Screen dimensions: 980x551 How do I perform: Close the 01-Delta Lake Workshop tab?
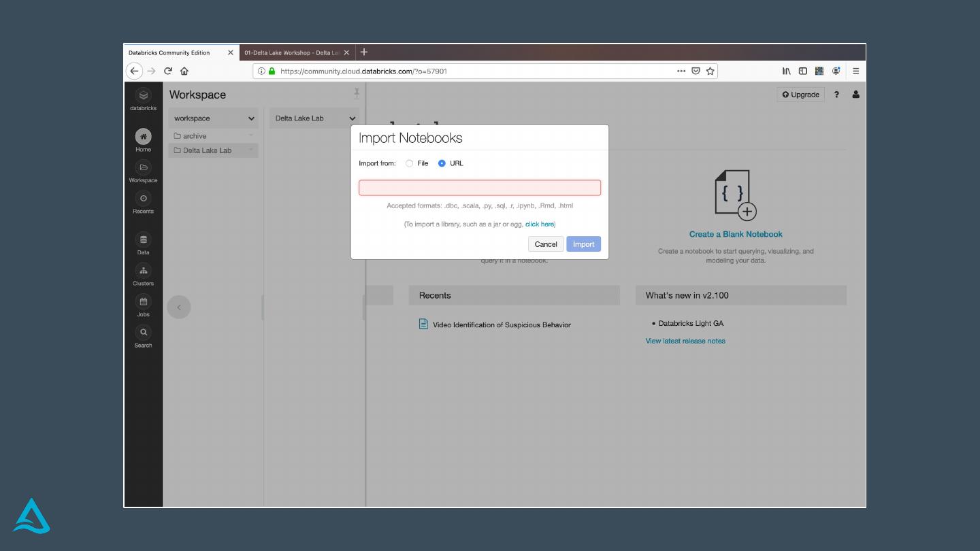point(346,52)
